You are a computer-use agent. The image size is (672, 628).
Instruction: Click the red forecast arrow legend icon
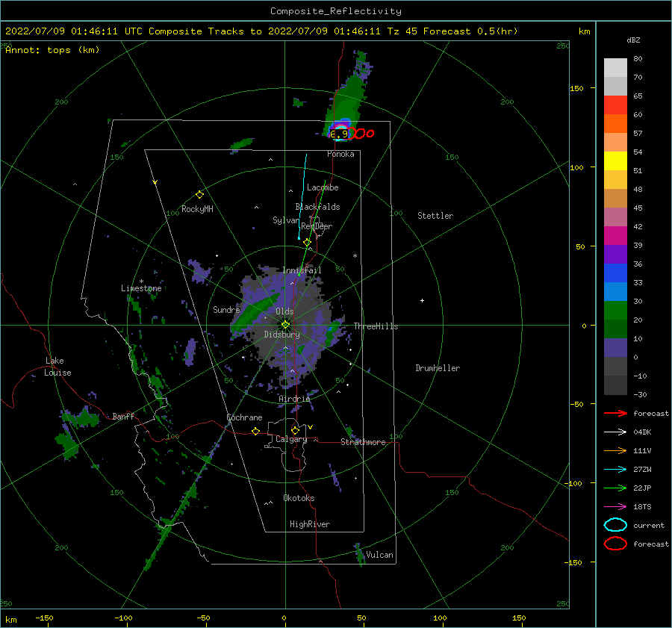pos(615,413)
